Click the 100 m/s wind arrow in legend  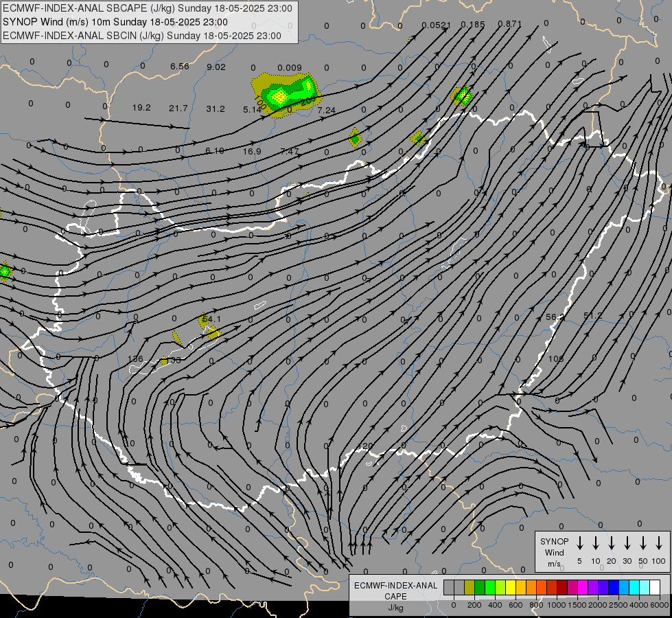coord(659,542)
